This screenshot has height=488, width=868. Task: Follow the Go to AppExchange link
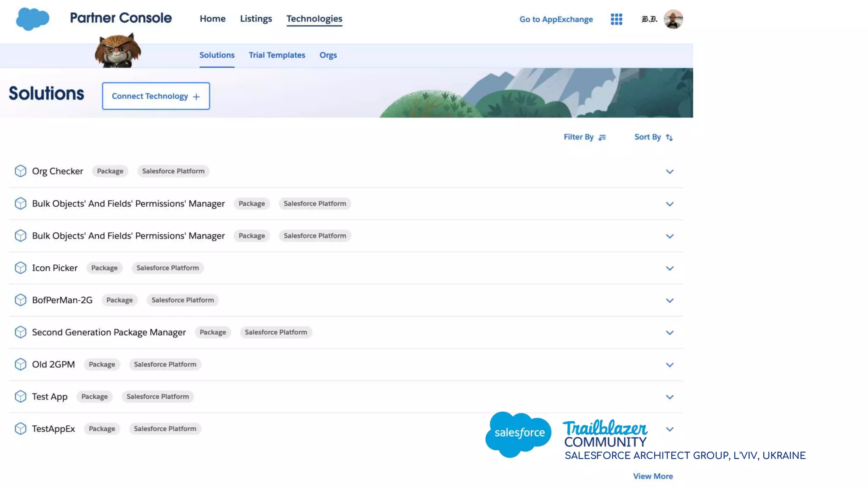pos(556,19)
